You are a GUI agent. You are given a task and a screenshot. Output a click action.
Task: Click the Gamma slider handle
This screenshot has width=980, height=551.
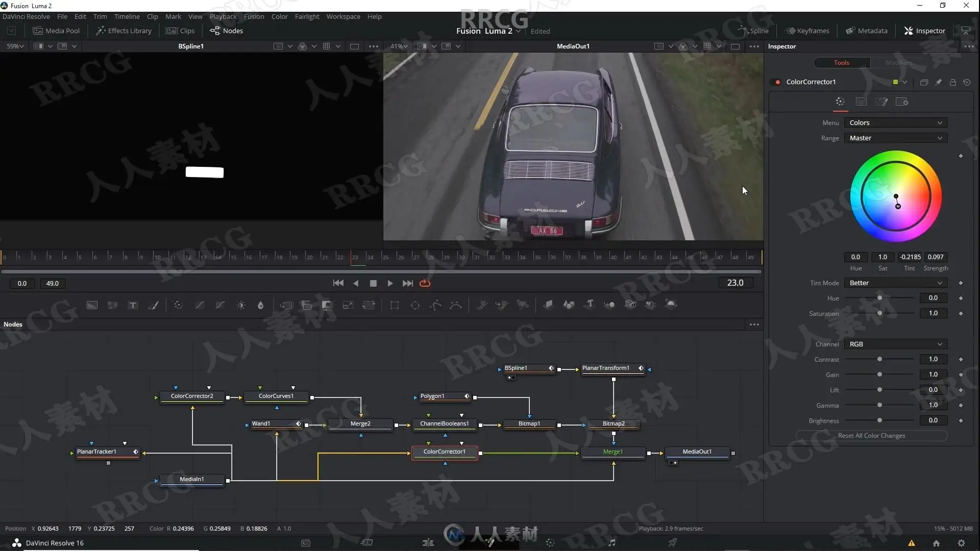click(879, 405)
